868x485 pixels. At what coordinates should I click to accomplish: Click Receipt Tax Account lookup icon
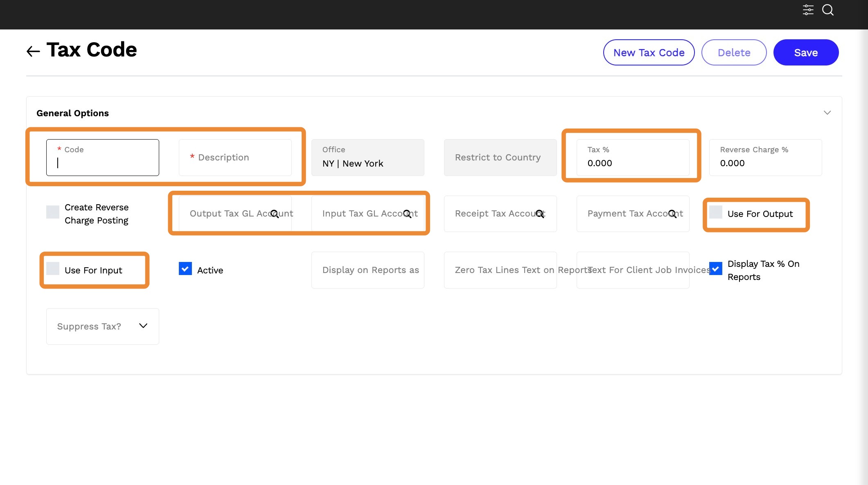click(540, 214)
